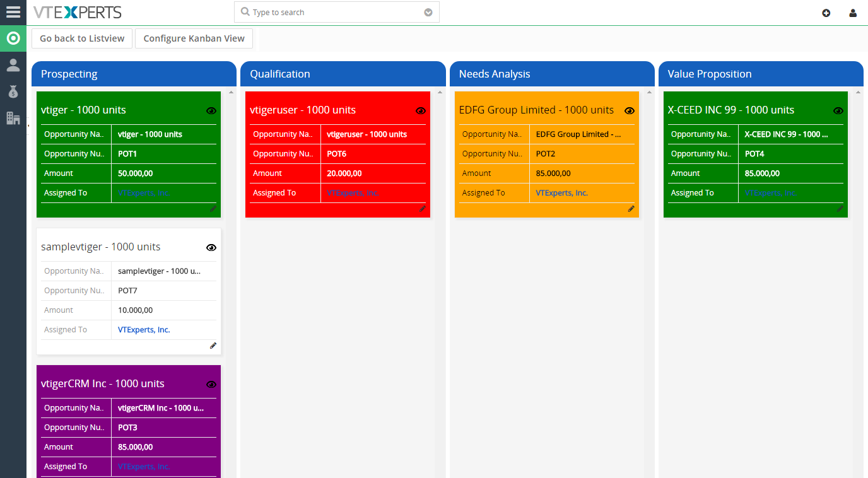Open the building organizations icon in sidebar
The width and height of the screenshot is (868, 478).
coord(13,118)
